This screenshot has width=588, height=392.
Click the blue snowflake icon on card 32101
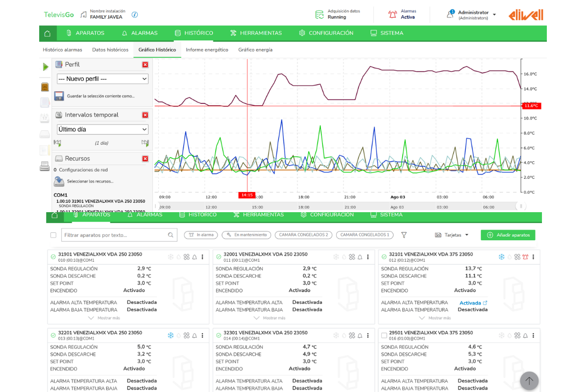[502, 257]
